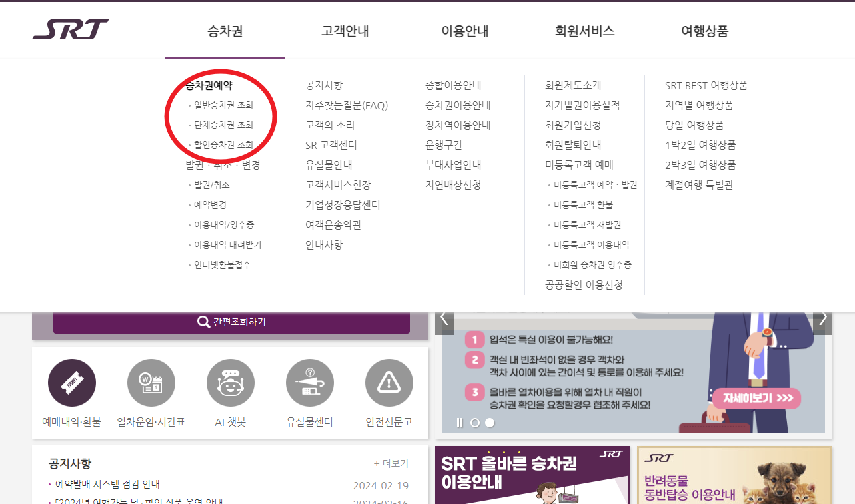The width and height of the screenshot is (855, 504).
Task: Open 당일 여행상품 link
Action: (694, 125)
